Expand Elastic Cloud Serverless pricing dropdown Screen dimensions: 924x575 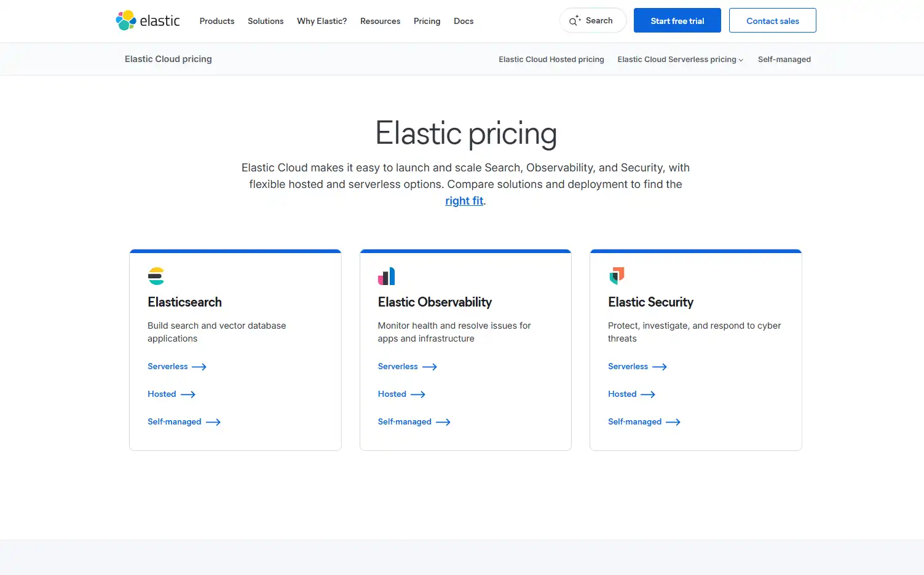pos(681,60)
